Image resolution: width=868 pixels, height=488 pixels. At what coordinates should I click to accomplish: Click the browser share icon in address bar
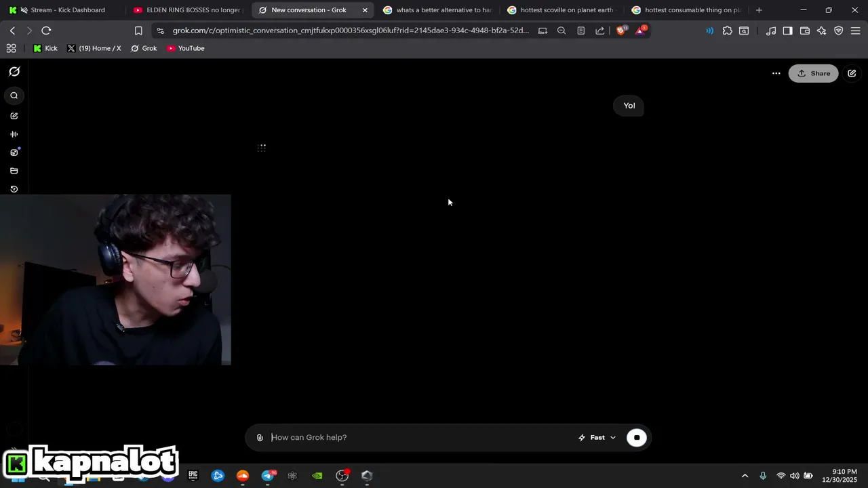[x=600, y=30]
